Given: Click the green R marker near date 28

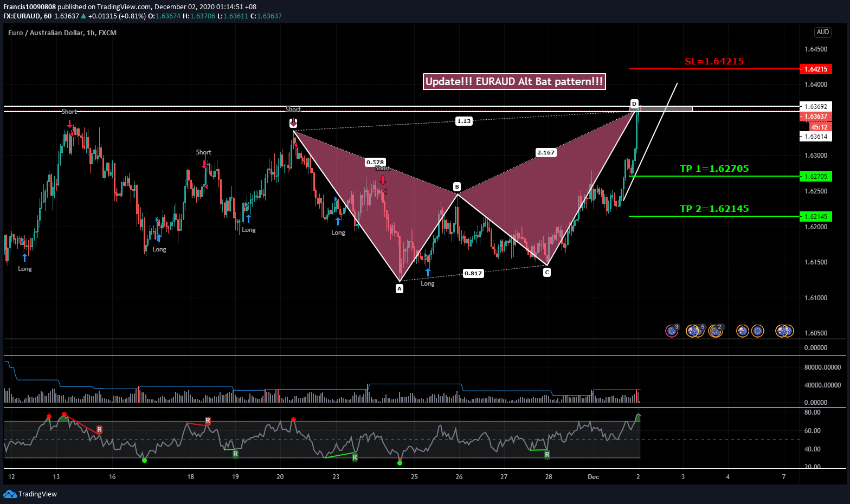Looking at the screenshot, I should coord(547,455).
